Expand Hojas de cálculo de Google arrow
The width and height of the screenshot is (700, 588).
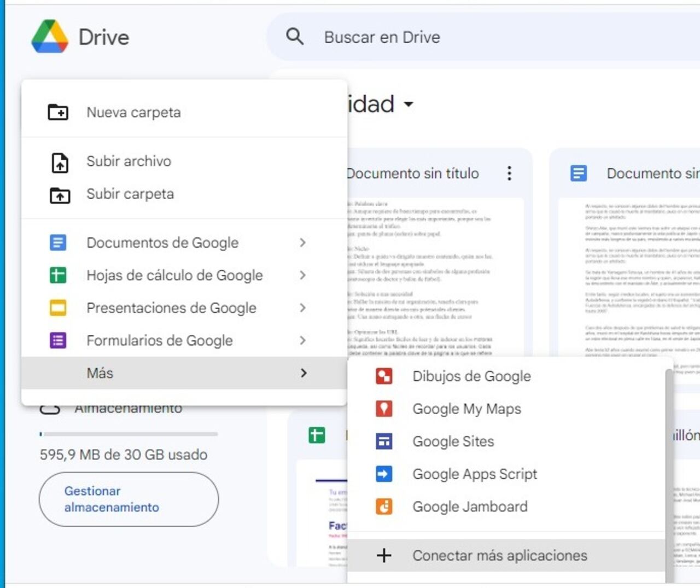pyautogui.click(x=302, y=275)
